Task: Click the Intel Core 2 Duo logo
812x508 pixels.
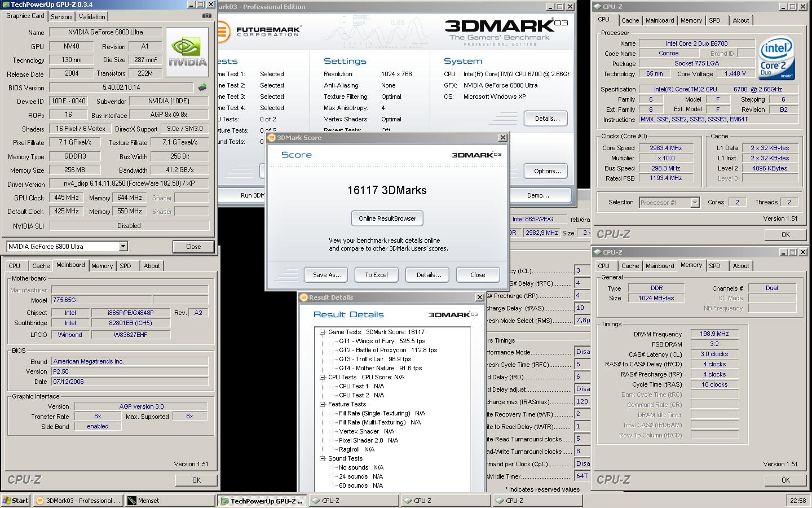Action: (x=776, y=58)
